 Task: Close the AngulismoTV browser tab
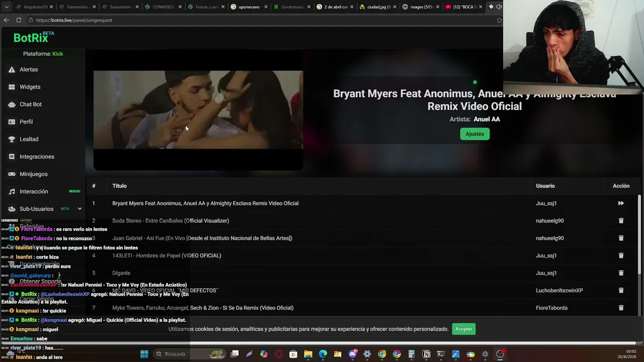pyautogui.click(x=51, y=7)
